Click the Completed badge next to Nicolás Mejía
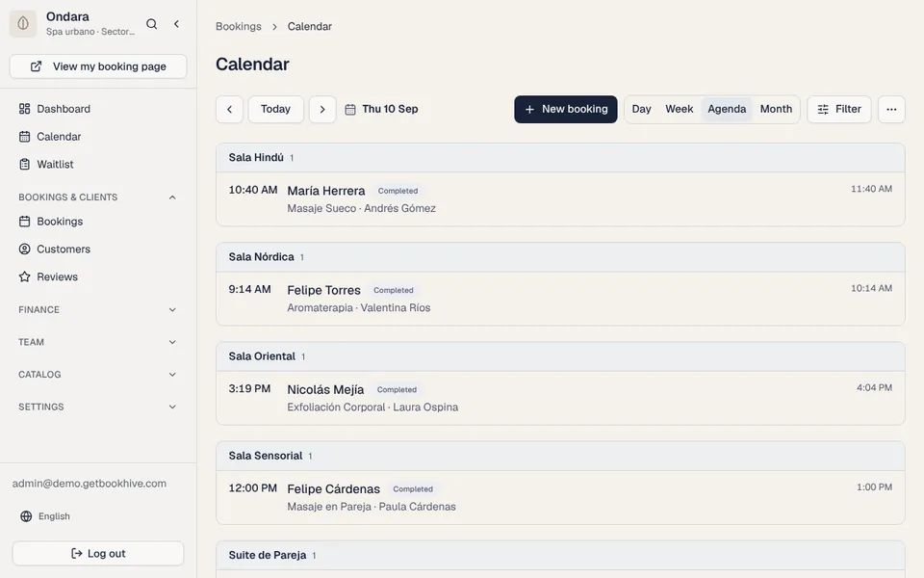The width and height of the screenshot is (924, 578). [397, 390]
